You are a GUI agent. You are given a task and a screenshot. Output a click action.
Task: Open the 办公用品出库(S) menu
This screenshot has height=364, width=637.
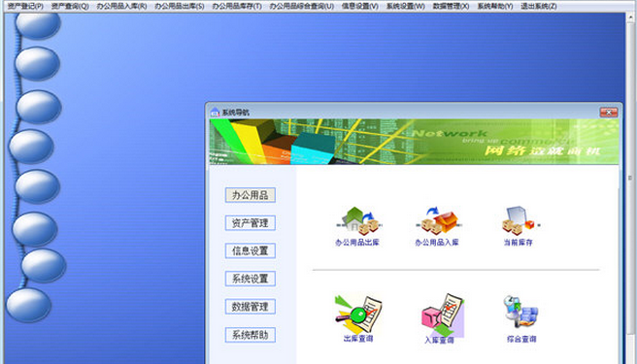(x=179, y=6)
